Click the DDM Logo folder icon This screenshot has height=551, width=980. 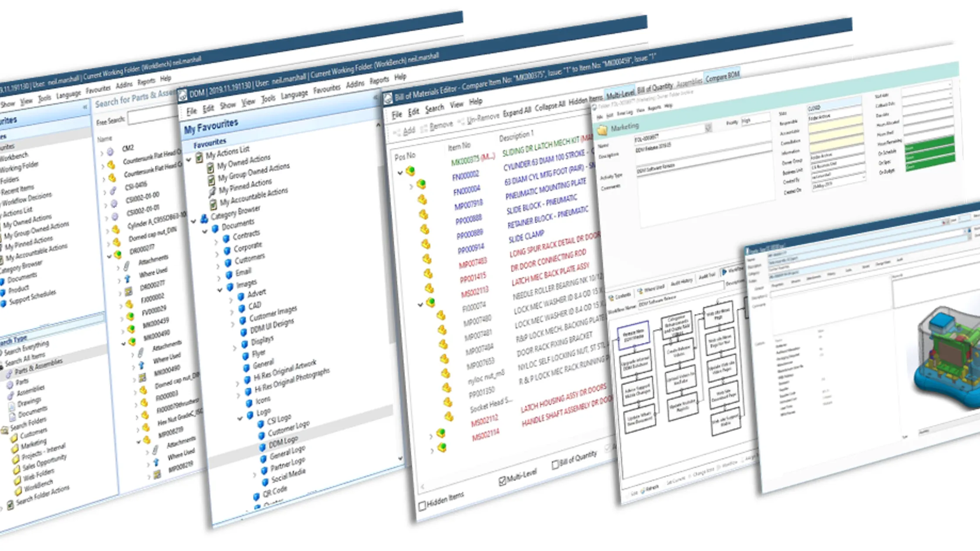[x=262, y=447]
